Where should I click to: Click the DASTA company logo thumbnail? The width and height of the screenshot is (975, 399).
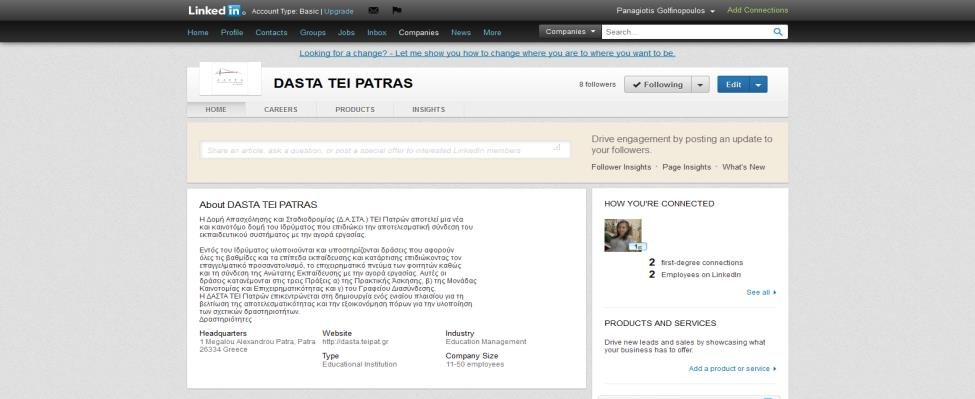[x=230, y=78]
